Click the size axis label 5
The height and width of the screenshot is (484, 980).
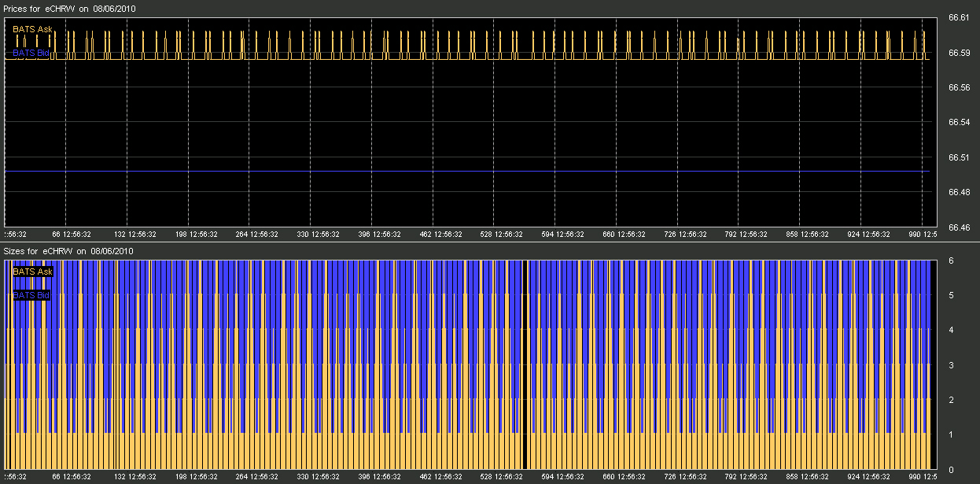point(952,296)
